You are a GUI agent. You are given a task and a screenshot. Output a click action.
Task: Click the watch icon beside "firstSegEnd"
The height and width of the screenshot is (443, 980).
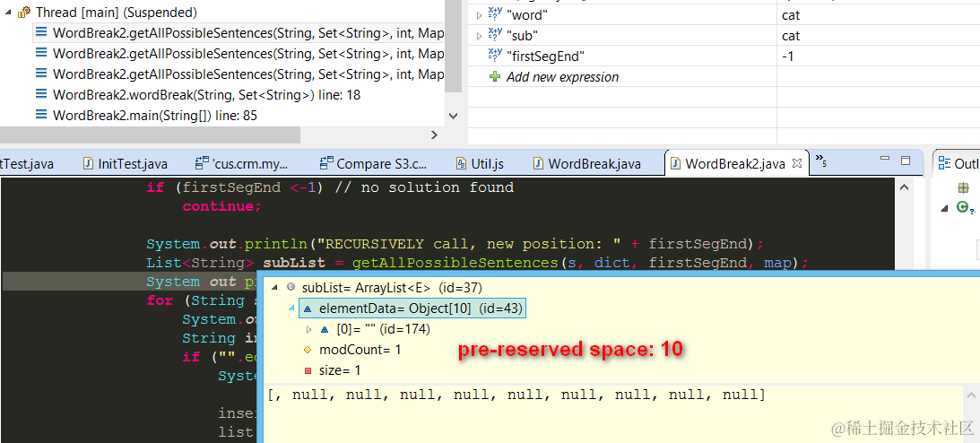click(x=495, y=56)
